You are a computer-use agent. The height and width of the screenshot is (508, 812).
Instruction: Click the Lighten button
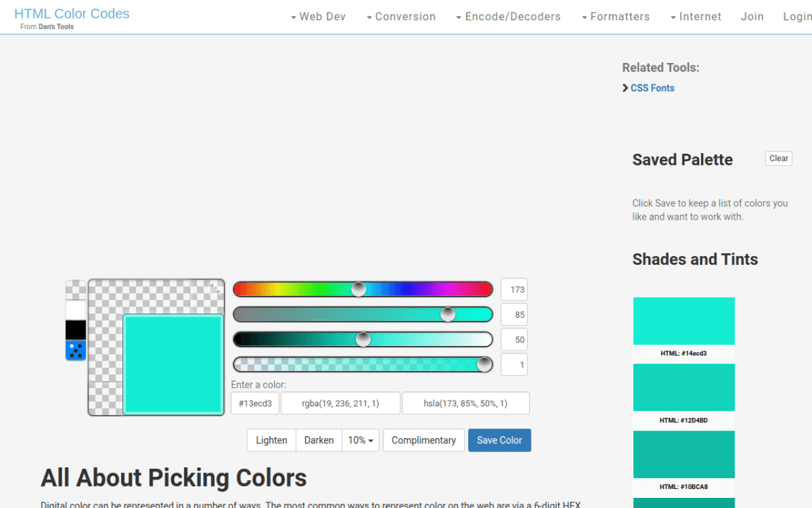pos(271,440)
